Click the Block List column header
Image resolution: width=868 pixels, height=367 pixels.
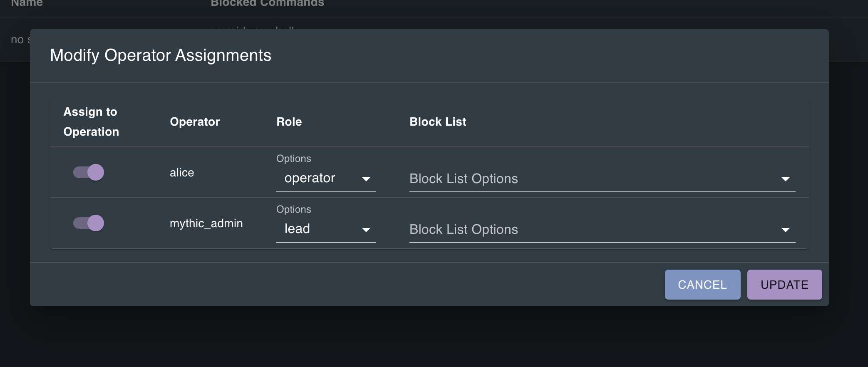438,122
